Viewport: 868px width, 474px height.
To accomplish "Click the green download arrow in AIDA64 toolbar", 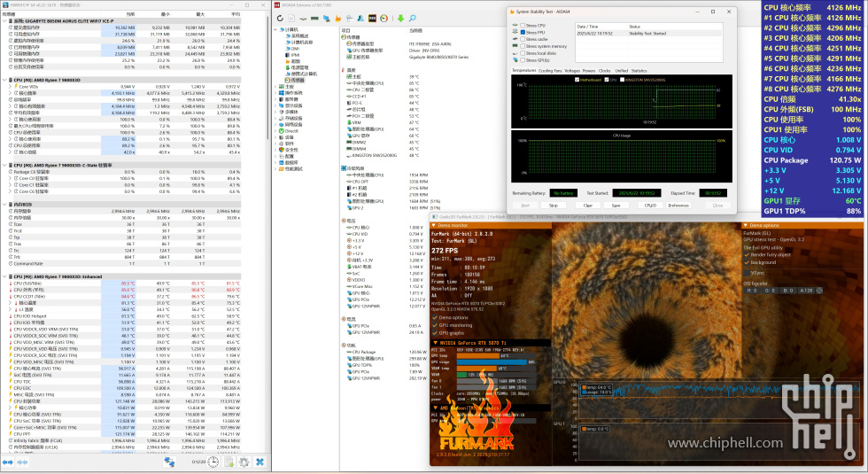I will (400, 19).
